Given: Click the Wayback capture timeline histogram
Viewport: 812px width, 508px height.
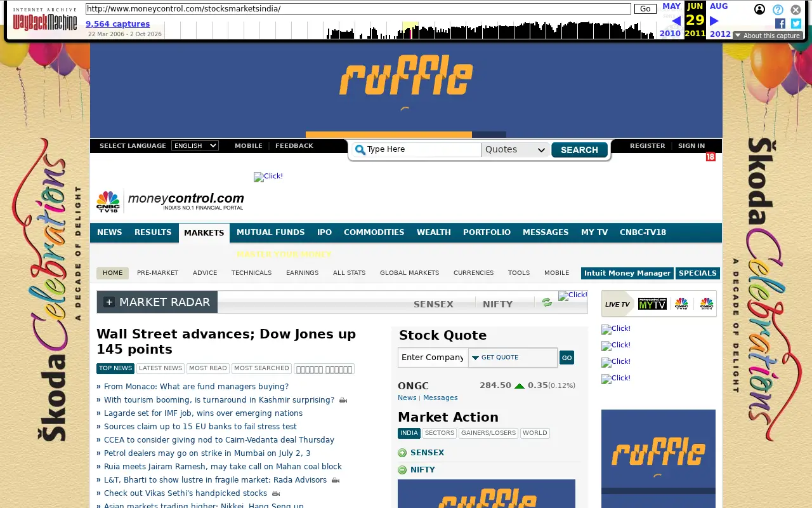Looking at the screenshot, I should coord(410,30).
